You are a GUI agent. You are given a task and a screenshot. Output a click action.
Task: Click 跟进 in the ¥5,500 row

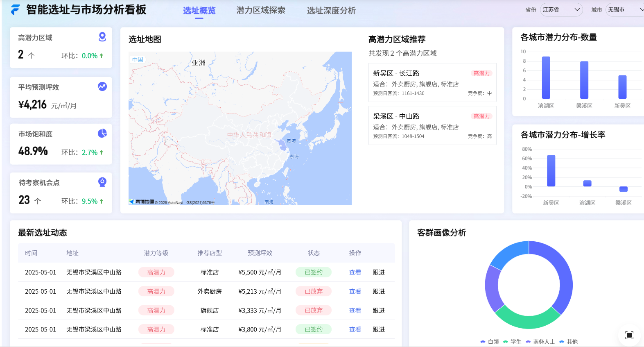coord(379,272)
